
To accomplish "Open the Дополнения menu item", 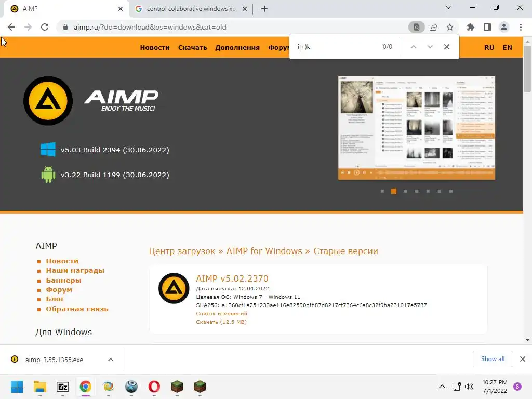I will coord(237,47).
